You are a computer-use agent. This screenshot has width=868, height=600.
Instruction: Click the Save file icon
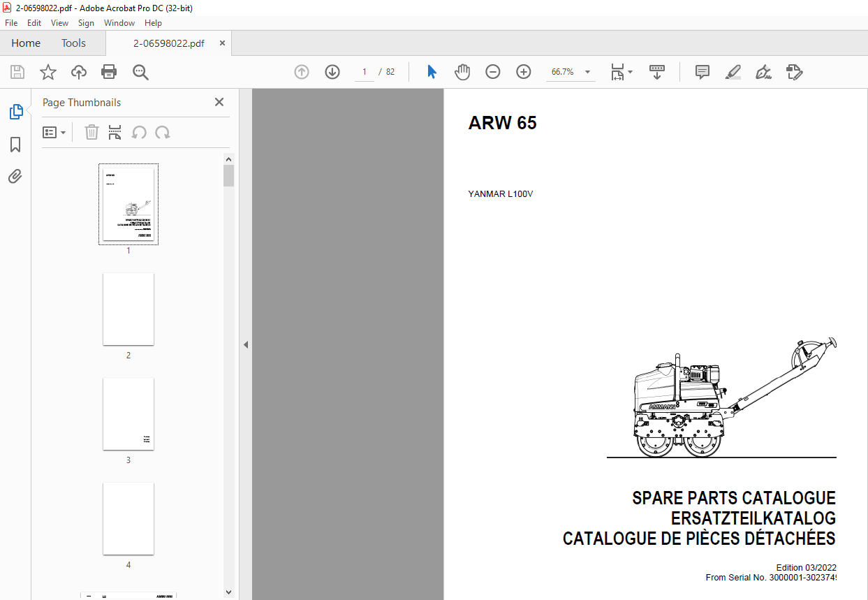click(x=17, y=72)
